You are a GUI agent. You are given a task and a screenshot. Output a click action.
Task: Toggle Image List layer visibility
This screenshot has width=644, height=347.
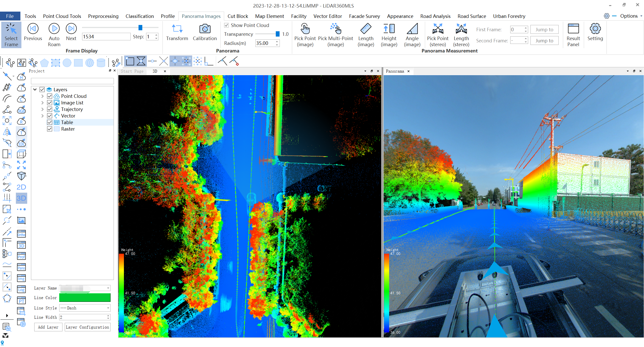[50, 103]
